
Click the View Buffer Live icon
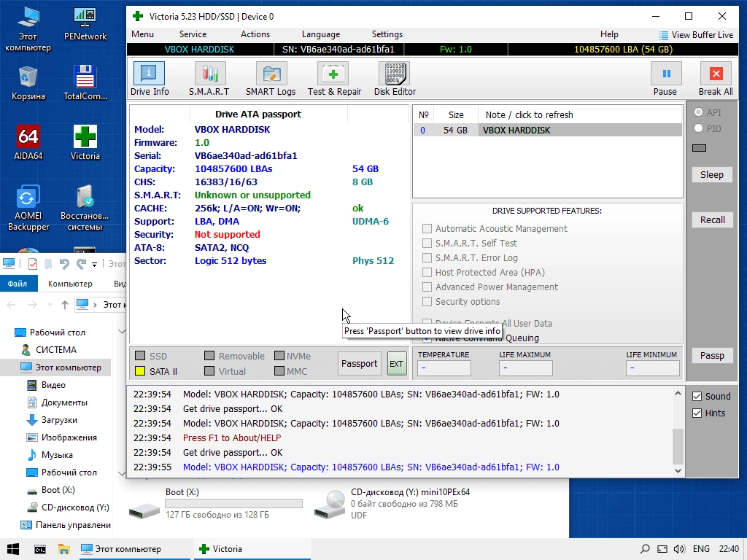(x=663, y=35)
